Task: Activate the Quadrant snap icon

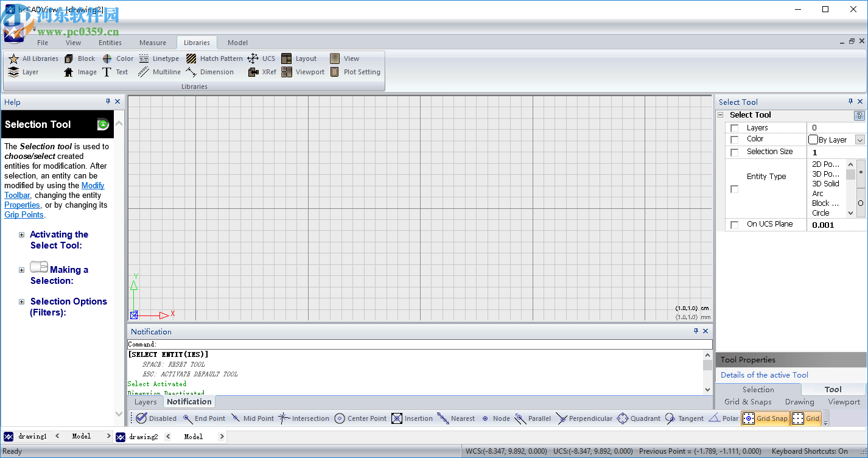Action: pyautogui.click(x=622, y=418)
